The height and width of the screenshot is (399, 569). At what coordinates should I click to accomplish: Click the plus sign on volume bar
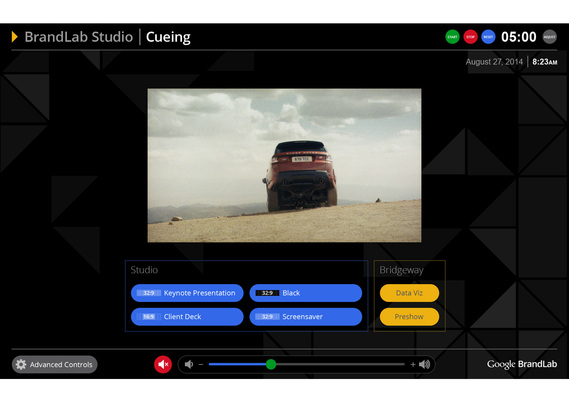(413, 364)
